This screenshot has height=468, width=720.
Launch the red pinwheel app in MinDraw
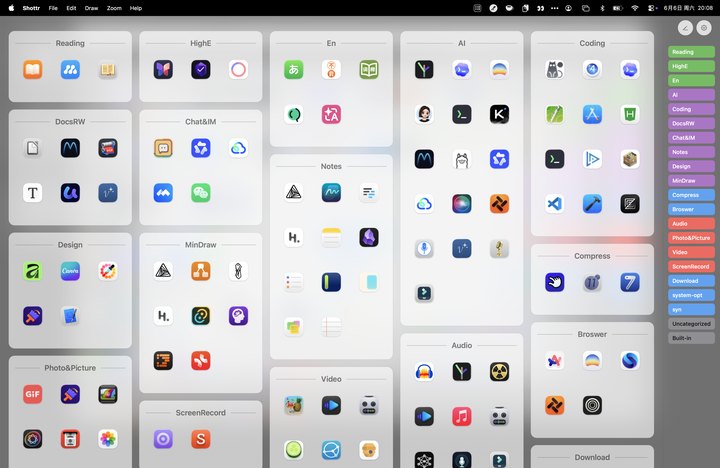pos(201,361)
